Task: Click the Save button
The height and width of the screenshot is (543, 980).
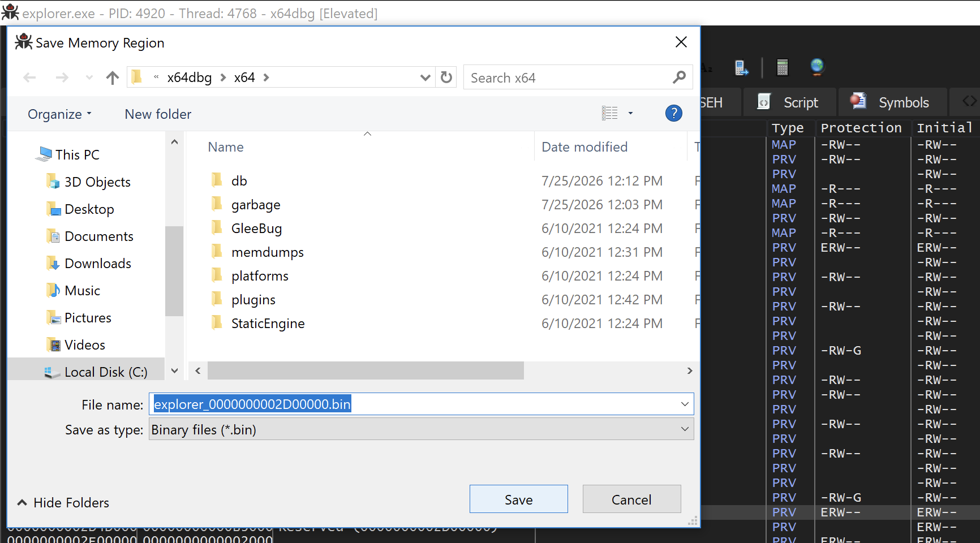Action: [518, 499]
